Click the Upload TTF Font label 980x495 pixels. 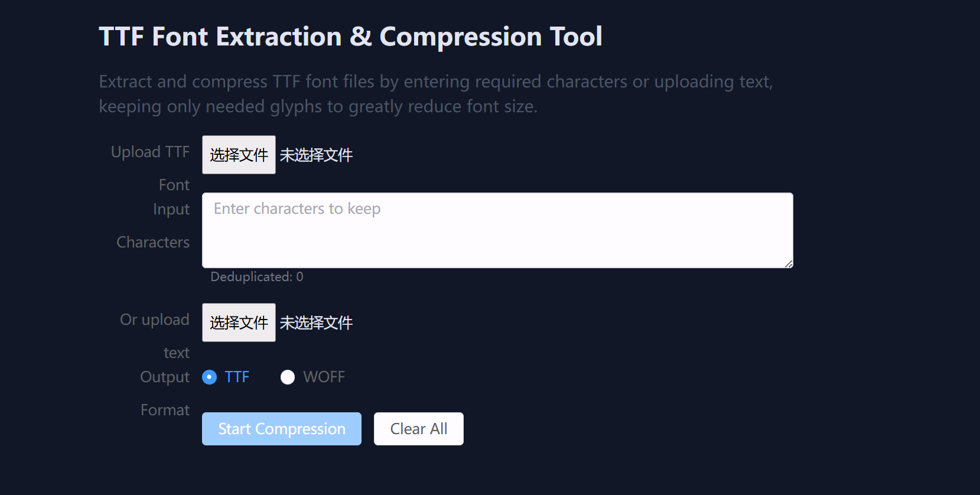coord(151,152)
